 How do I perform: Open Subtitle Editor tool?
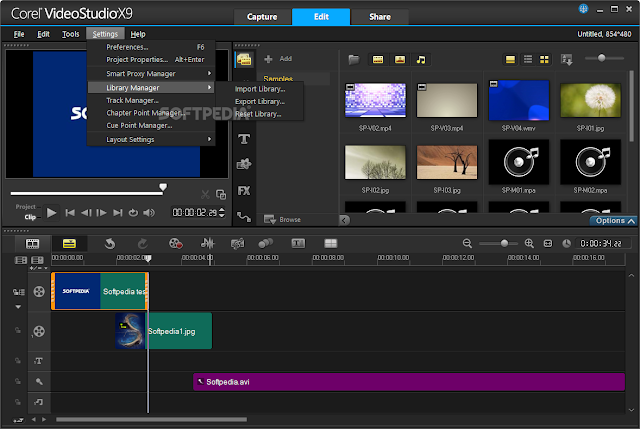point(298,244)
